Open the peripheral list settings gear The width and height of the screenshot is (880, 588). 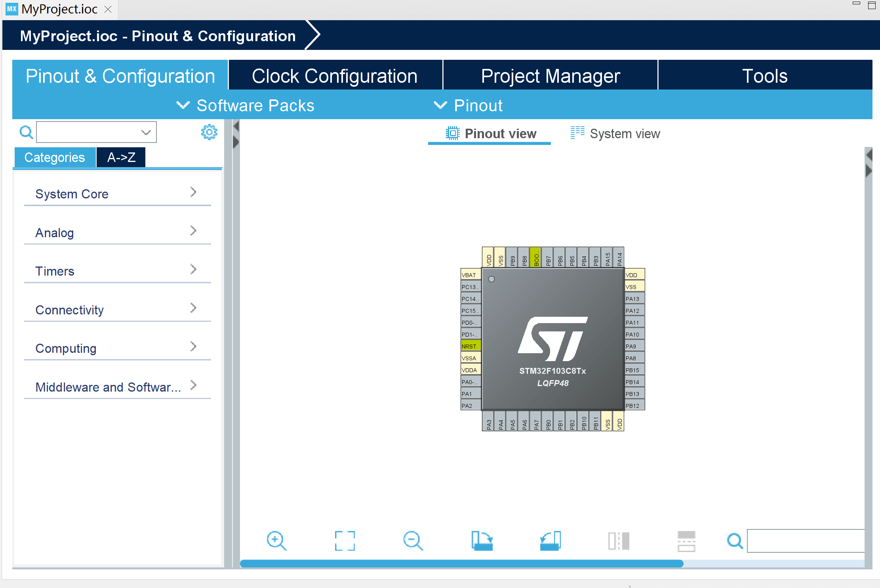pyautogui.click(x=209, y=132)
